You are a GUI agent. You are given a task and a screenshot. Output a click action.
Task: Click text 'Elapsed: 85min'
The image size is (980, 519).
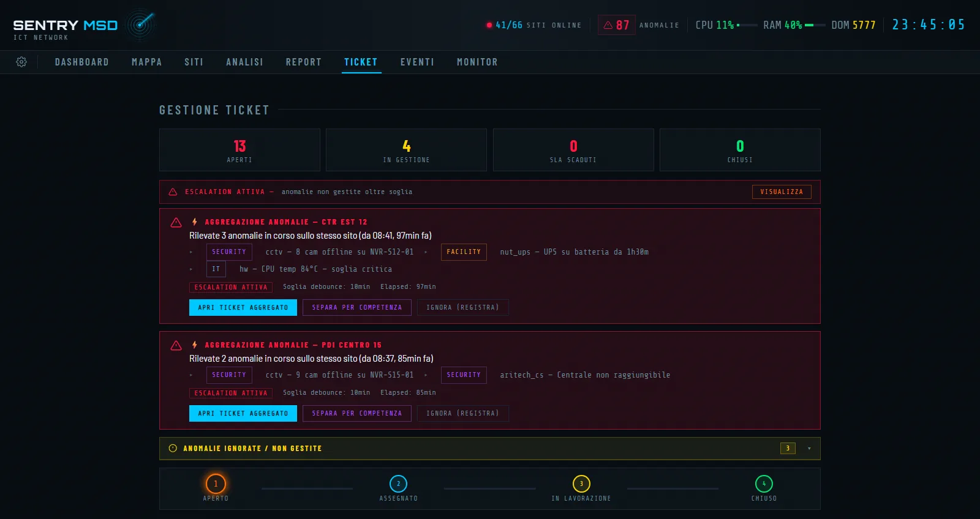pyautogui.click(x=408, y=393)
